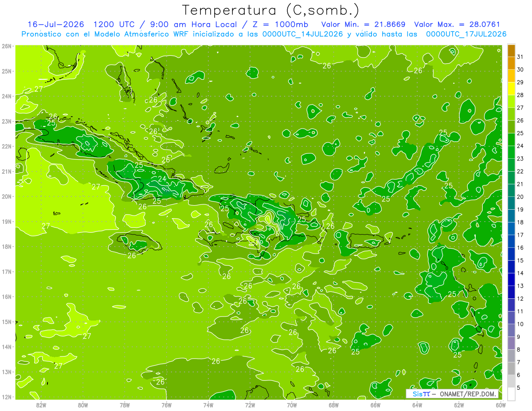532x411 pixels.
Task: Pick the gray swatch between 6 and 7
Action: (511, 369)
